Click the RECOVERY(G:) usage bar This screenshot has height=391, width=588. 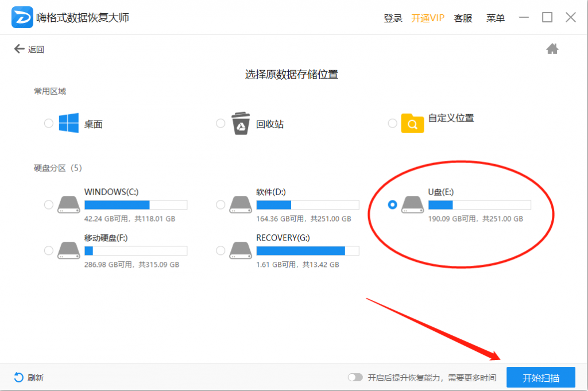coord(308,251)
